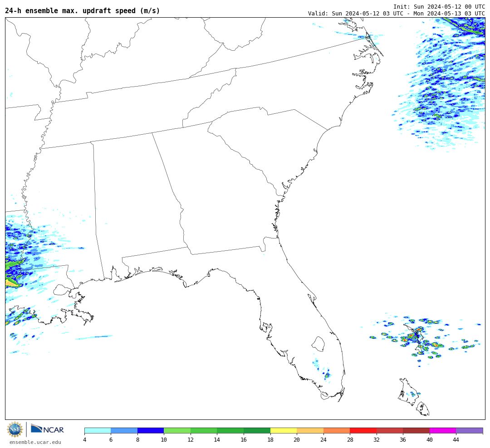Click the map title '24-h ensemble max. updraft speed'

(x=71, y=10)
